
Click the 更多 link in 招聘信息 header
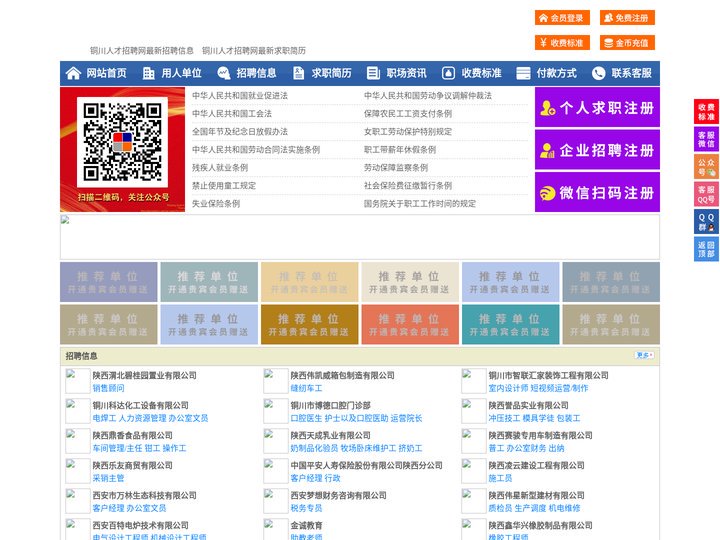pos(644,355)
